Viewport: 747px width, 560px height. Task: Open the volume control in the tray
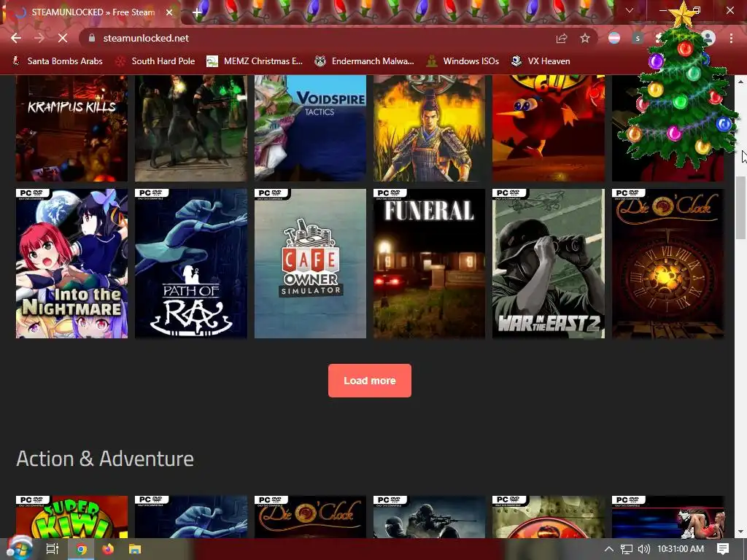[643, 549]
